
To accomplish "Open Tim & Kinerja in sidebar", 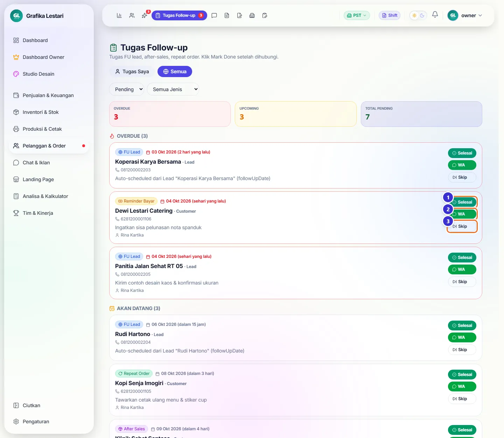I will coord(49,213).
